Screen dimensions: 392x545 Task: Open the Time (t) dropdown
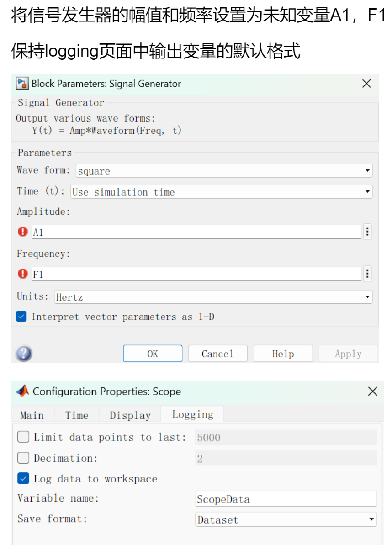(x=222, y=192)
